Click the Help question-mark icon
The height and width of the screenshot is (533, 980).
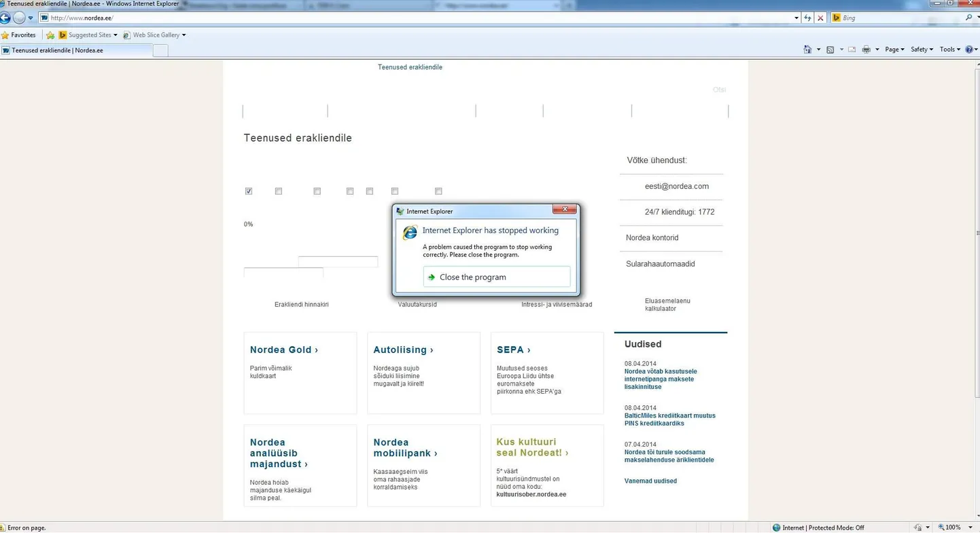pyautogui.click(x=970, y=50)
